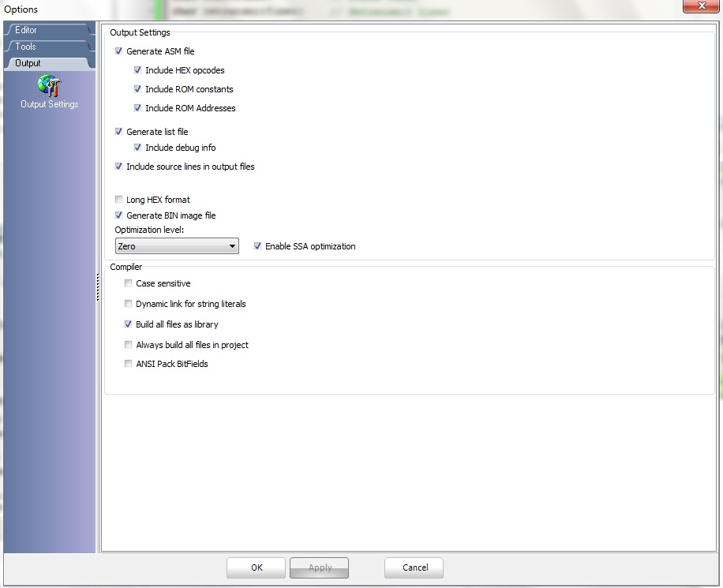Select the Output tab
The height and width of the screenshot is (588, 723).
(48, 63)
